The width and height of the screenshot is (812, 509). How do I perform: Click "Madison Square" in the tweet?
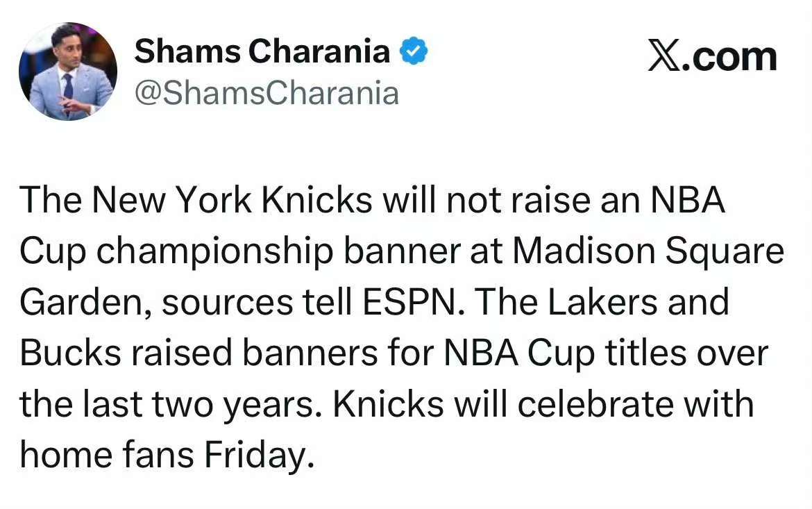(648, 252)
